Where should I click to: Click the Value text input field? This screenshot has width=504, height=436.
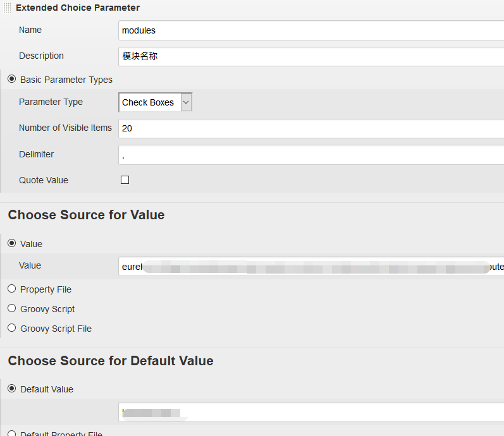pos(311,267)
